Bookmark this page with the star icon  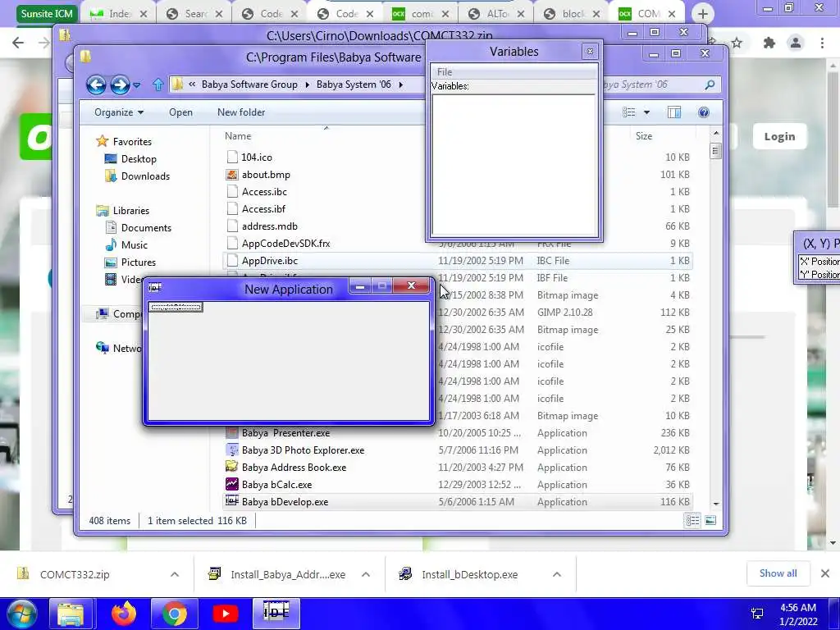(x=737, y=43)
